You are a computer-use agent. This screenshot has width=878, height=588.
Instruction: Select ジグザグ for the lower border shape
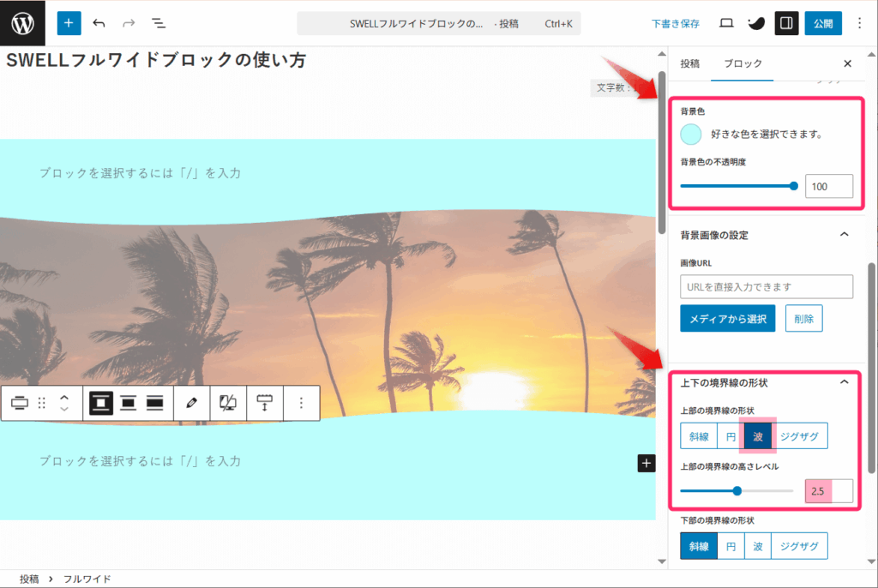click(x=800, y=546)
